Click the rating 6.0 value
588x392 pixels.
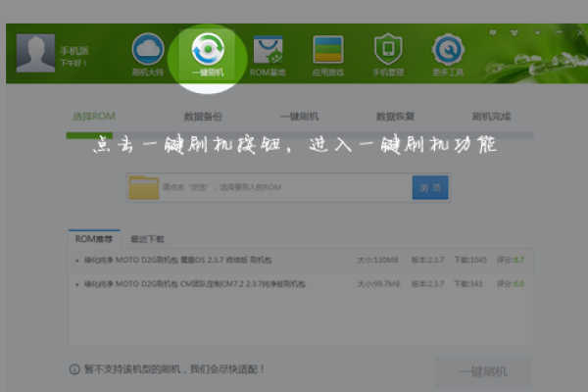pyautogui.click(x=519, y=284)
